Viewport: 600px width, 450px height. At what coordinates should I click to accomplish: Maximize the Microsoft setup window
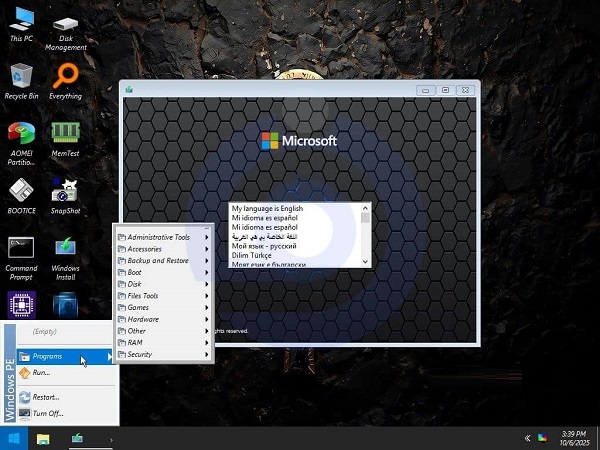445,90
